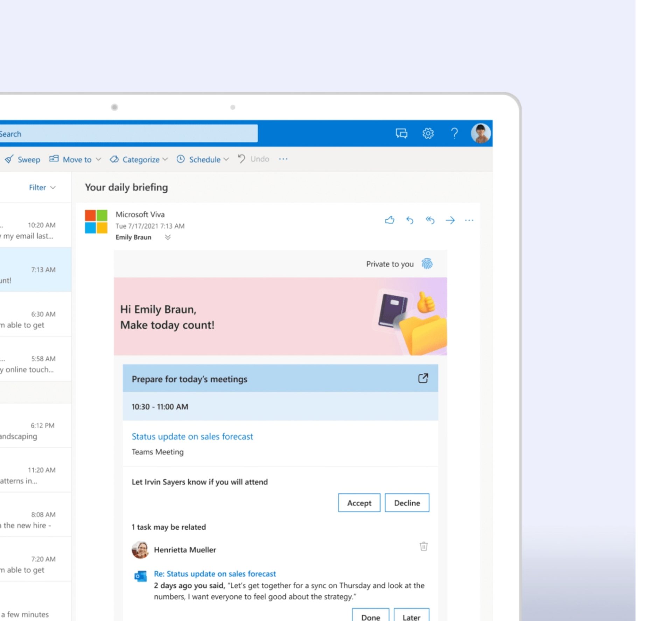
Task: Select the 5:58 AM message
Action: 35,359
